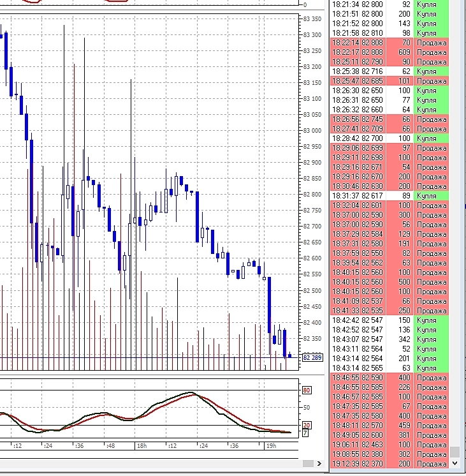Click the 18h mark on the time axis
The width and height of the screenshot is (466, 476).
[x=141, y=446]
